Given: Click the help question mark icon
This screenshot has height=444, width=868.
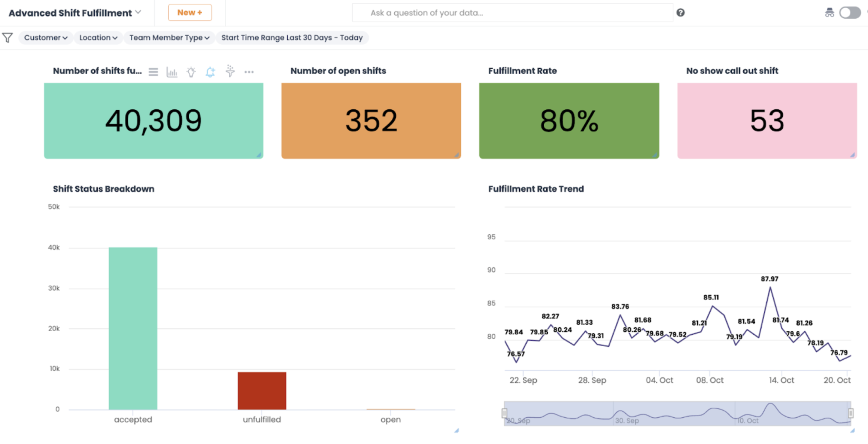Looking at the screenshot, I should click(680, 13).
